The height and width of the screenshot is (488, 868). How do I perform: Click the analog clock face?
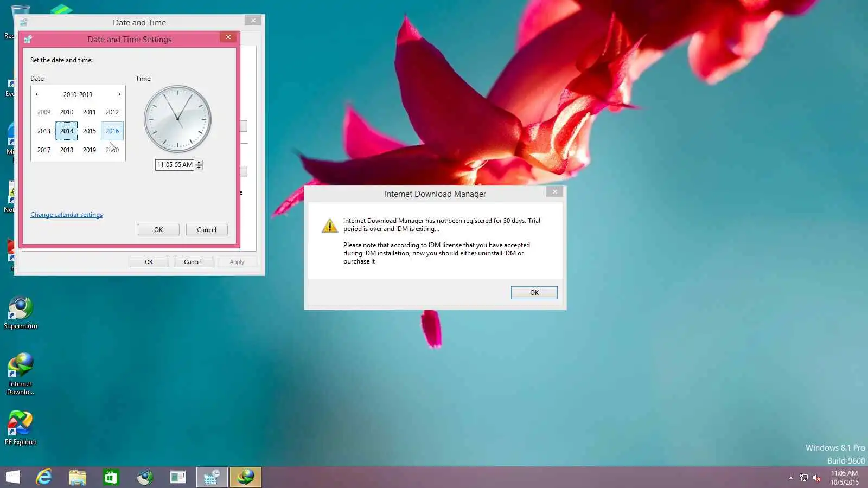[177, 119]
